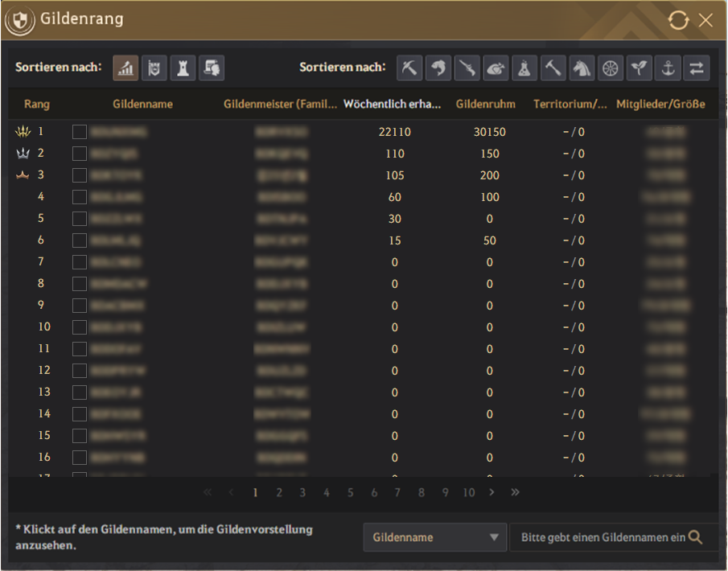Sort by horse training icon
The image size is (728, 571).
pos(582,68)
